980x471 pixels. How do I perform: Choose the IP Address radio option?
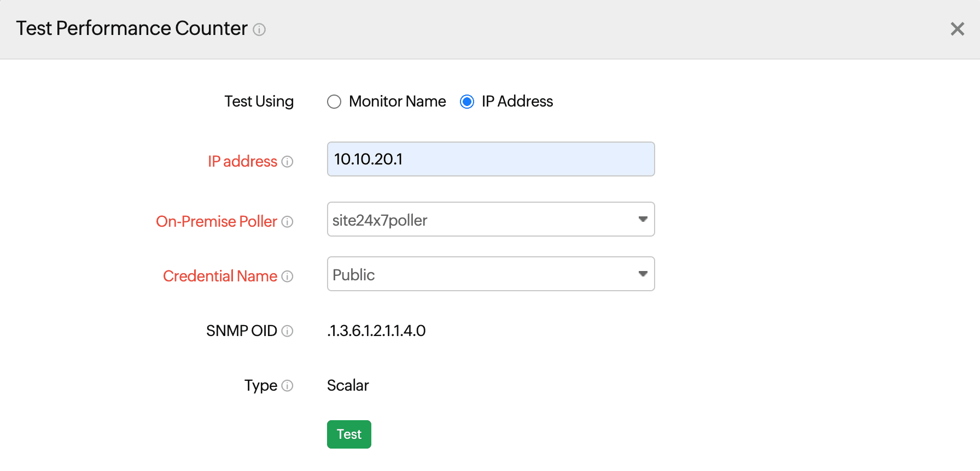pyautogui.click(x=467, y=102)
